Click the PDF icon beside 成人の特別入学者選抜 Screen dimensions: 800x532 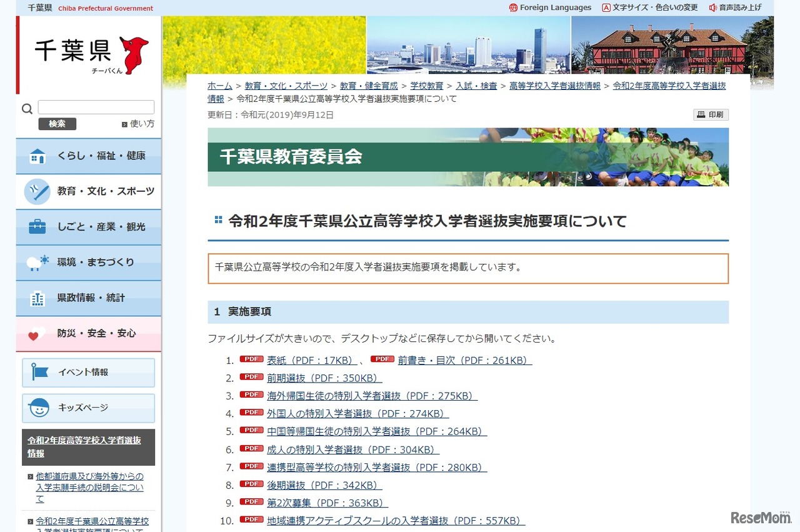pos(252,448)
